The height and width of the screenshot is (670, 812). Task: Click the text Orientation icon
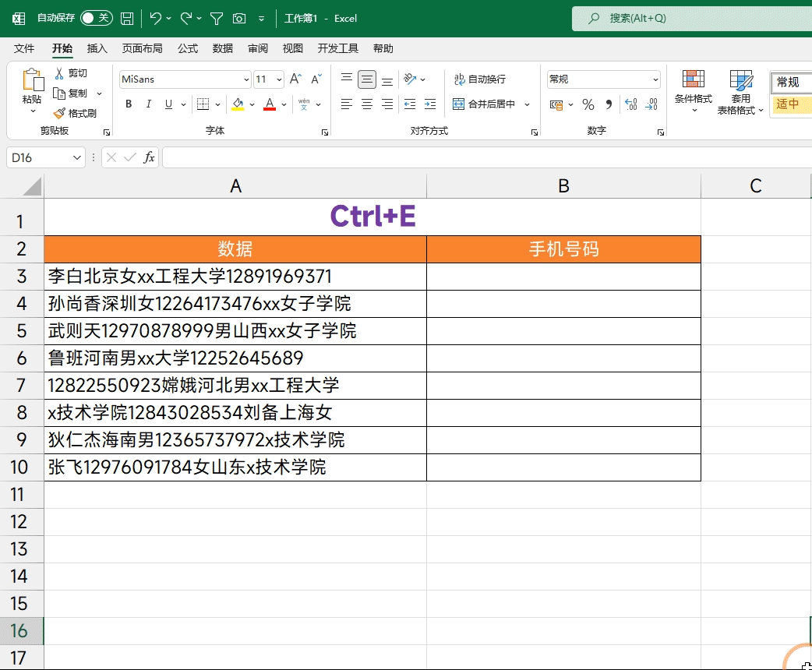(410, 79)
